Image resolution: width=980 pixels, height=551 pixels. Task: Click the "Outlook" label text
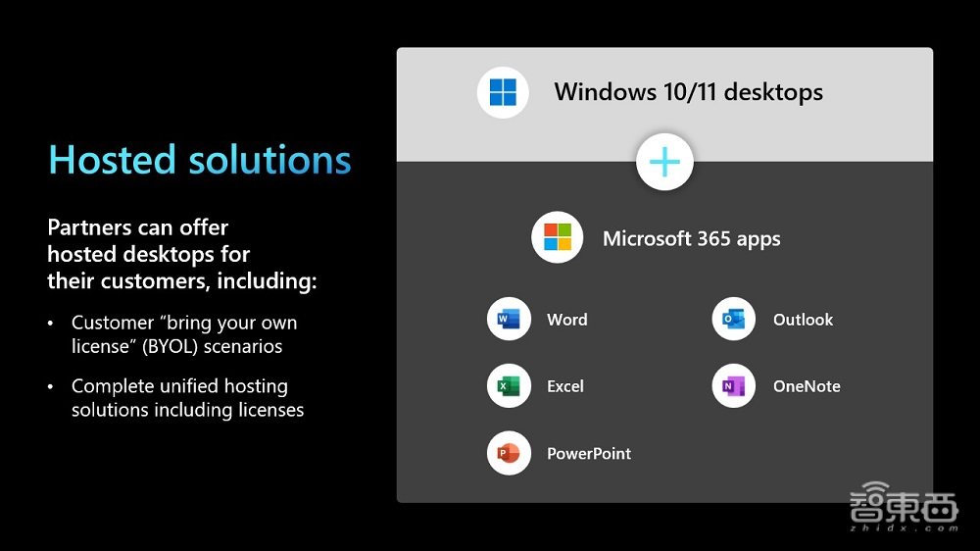(x=804, y=320)
